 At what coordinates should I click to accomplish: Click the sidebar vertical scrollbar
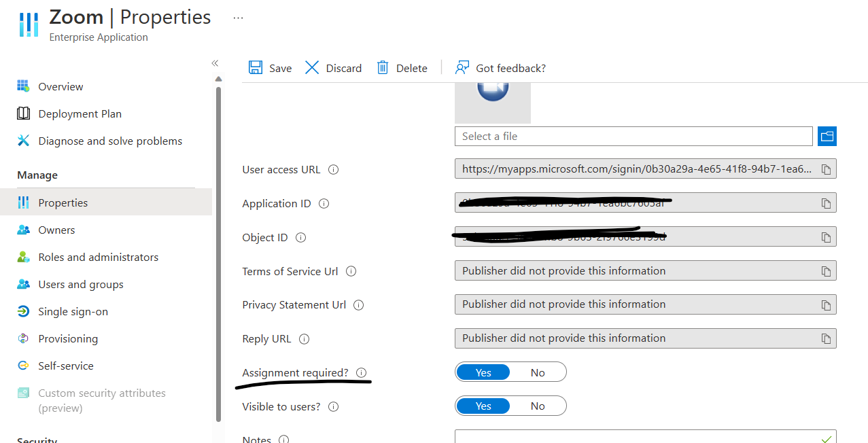tap(218, 255)
